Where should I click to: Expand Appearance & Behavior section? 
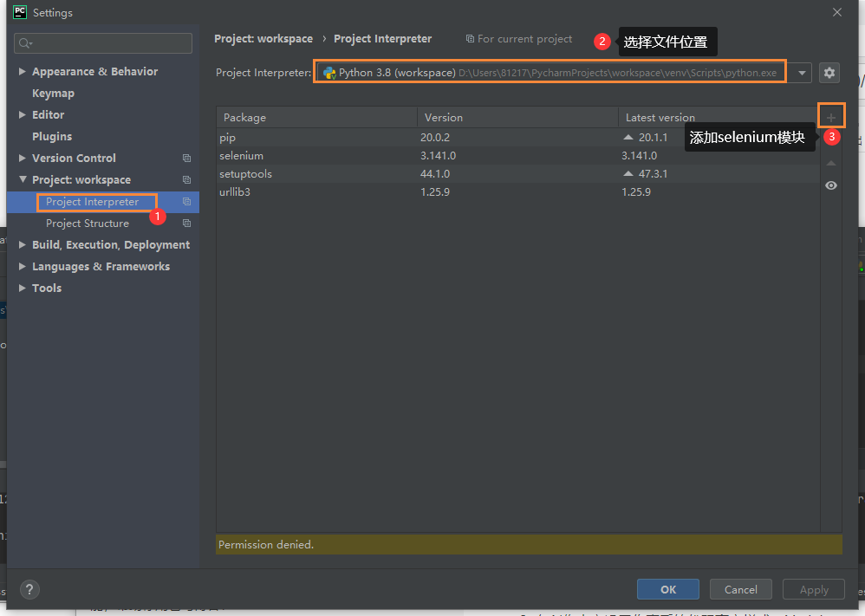point(22,71)
